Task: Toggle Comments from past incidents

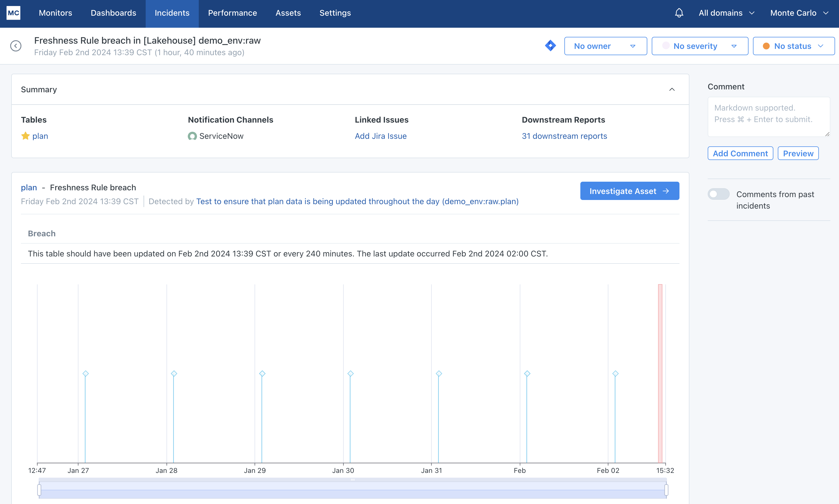Action: 718,194
